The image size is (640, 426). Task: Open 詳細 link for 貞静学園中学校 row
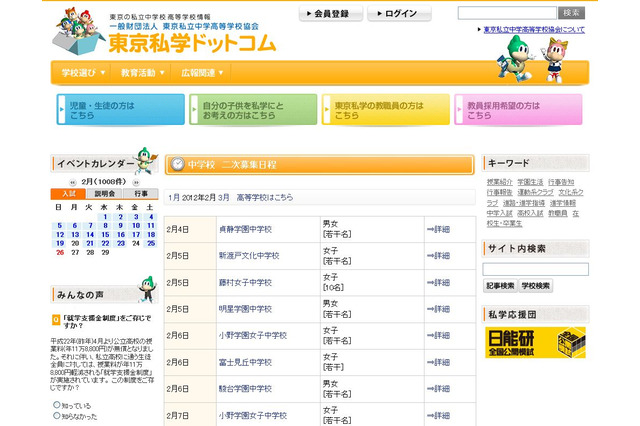(438, 229)
